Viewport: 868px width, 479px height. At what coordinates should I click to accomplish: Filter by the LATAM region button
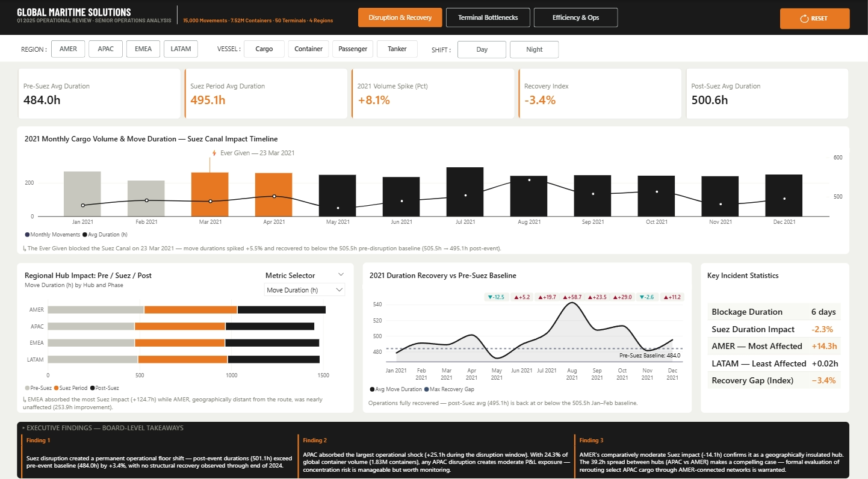[x=181, y=49]
